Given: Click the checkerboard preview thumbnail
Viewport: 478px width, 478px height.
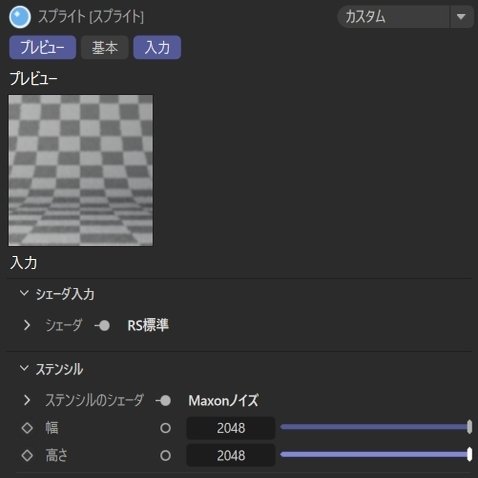Looking at the screenshot, I should [x=81, y=170].
